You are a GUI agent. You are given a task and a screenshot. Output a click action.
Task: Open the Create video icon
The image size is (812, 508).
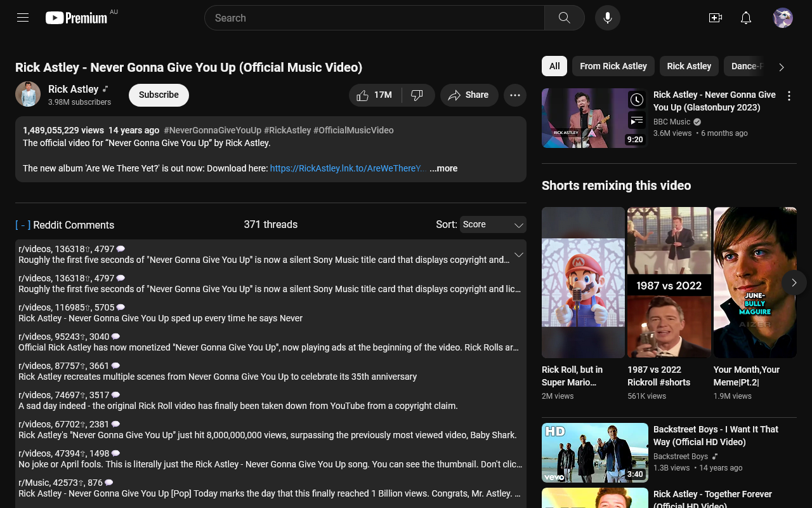click(x=716, y=18)
